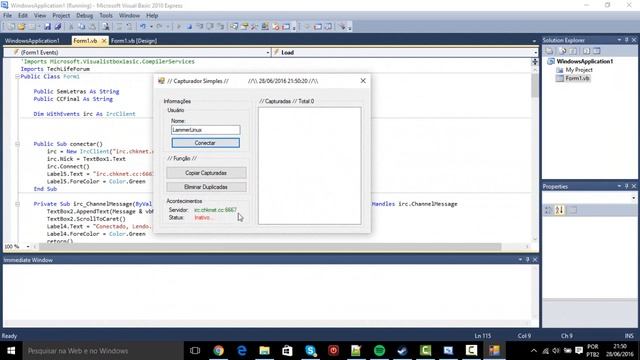Click View Code icon in Solution Explorer
Screen dimensions: 640x360
click(x=586, y=51)
